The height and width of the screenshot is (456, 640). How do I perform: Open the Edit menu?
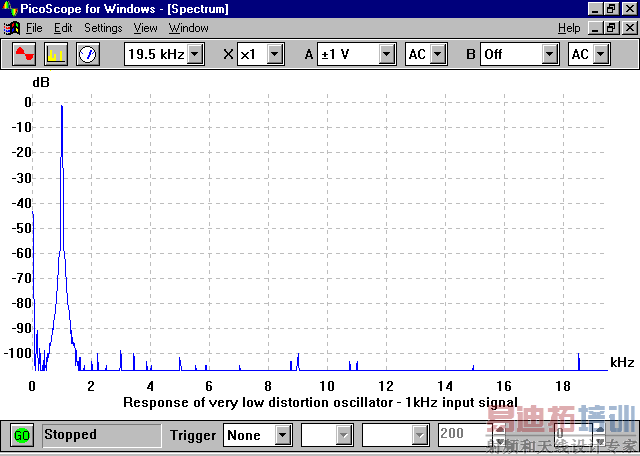63,28
